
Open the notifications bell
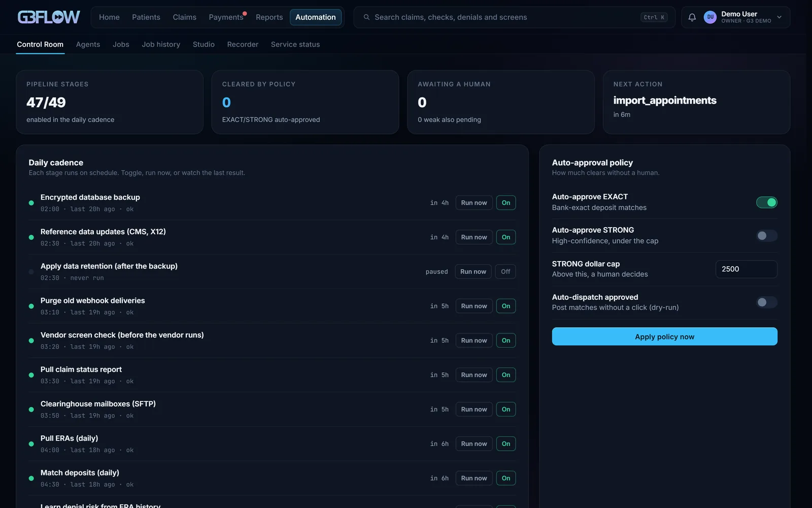pyautogui.click(x=692, y=17)
